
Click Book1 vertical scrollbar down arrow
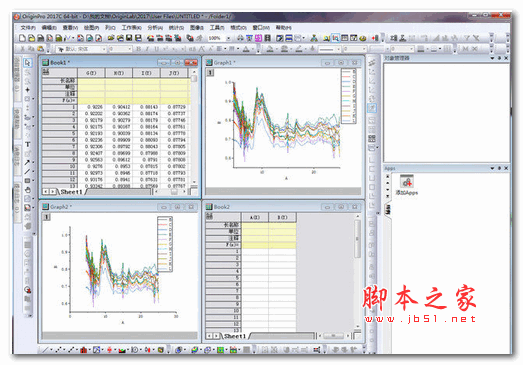(194, 182)
